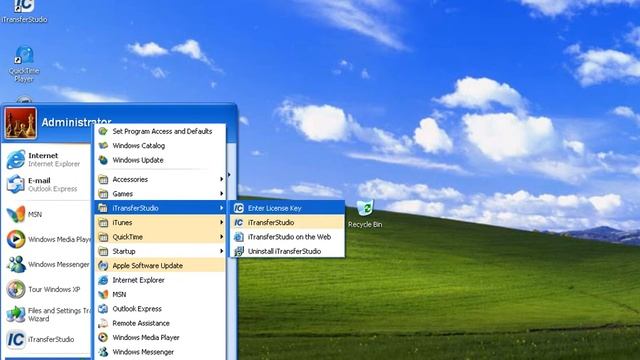Open MSN in All Programs list
Image resolution: width=640 pixels, height=360 pixels.
point(160,294)
